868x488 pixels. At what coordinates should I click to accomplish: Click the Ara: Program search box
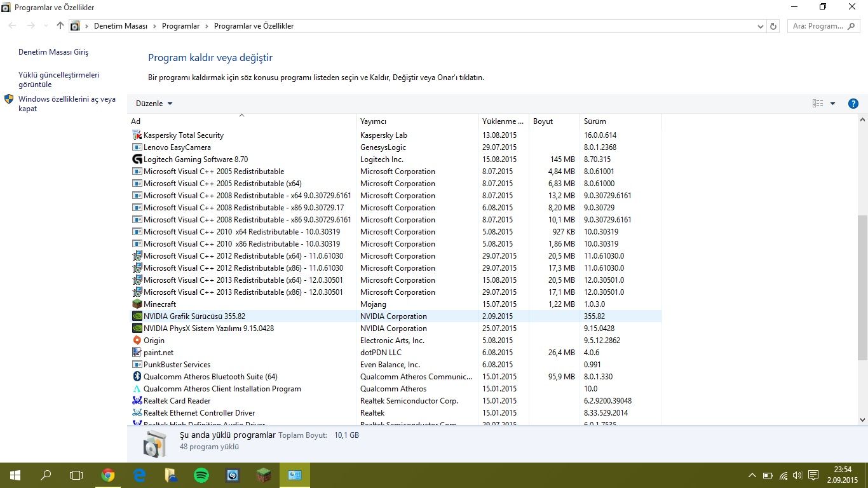[824, 26]
